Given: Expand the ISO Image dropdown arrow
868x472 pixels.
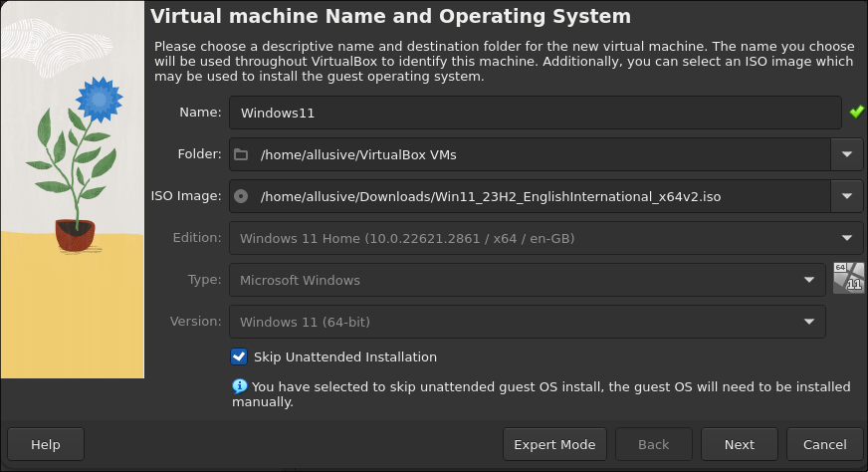Looking at the screenshot, I should click(x=846, y=196).
